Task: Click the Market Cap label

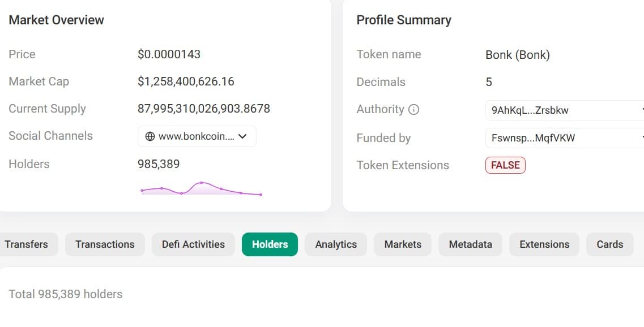Action: (39, 81)
